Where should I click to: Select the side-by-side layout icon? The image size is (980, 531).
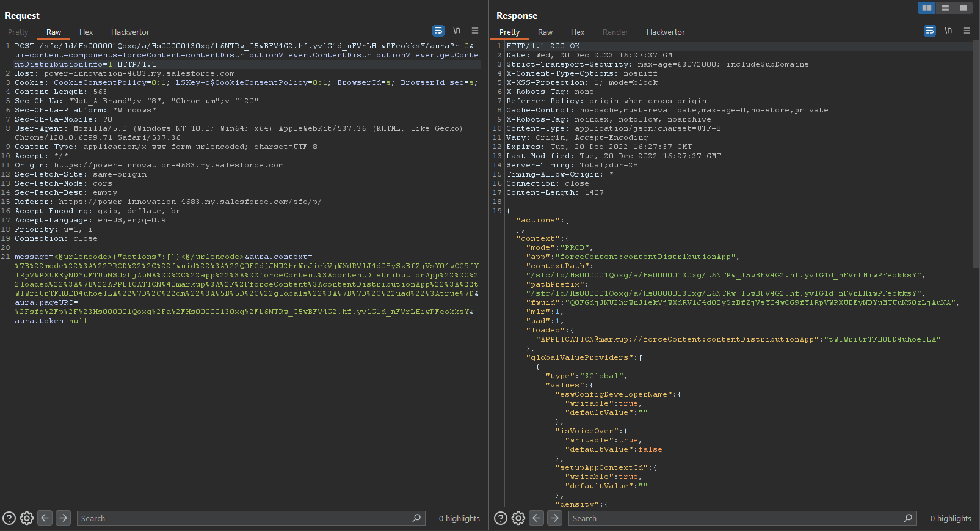point(927,8)
